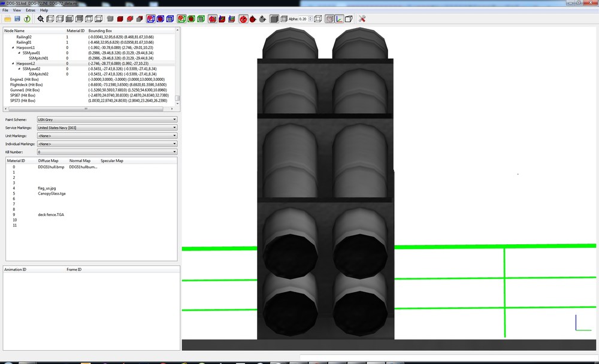The width and height of the screenshot is (599, 364).
Task: Collapse the HarpoonL1 tree node
Action: 13,48
